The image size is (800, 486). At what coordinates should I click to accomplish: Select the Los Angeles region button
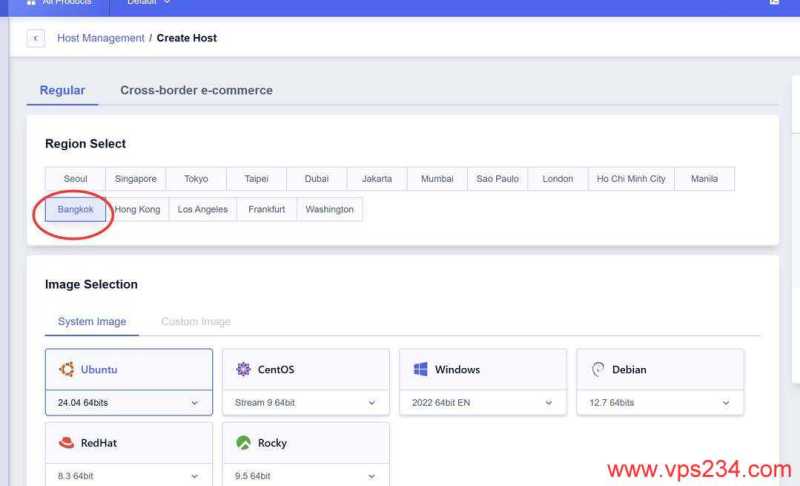[x=202, y=209]
